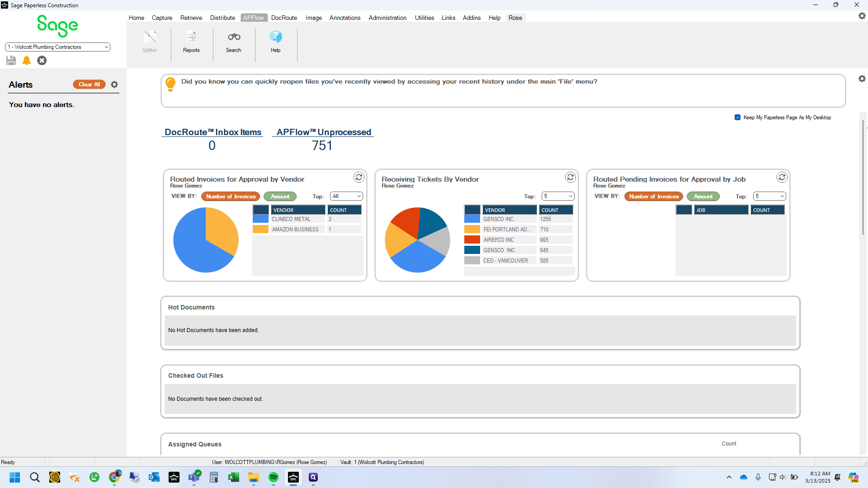Open Spotify from the taskbar

[274, 478]
